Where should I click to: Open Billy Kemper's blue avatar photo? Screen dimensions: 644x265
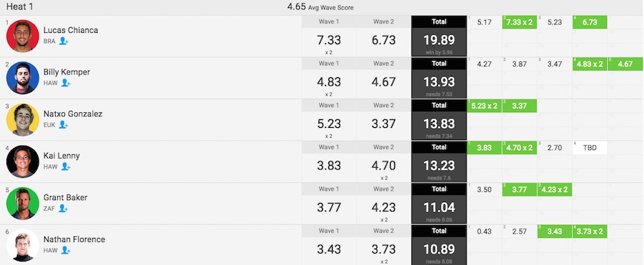[x=23, y=78]
